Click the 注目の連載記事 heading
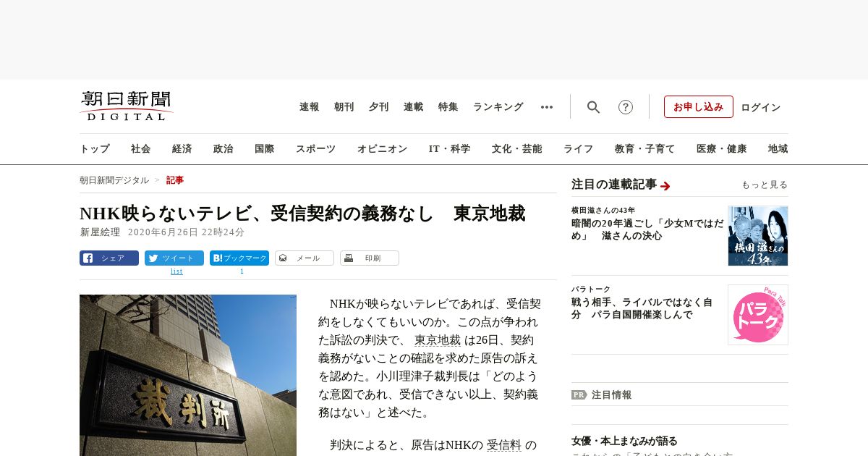 [x=614, y=185]
